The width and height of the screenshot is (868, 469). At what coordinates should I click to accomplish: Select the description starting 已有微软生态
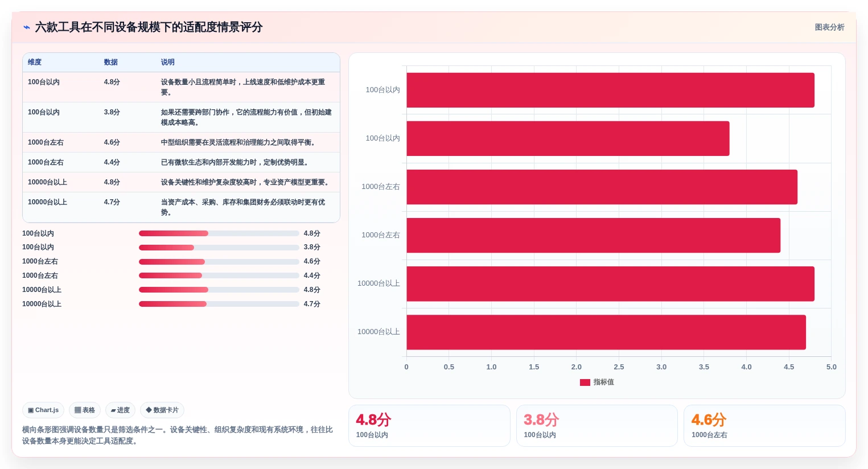pos(236,162)
